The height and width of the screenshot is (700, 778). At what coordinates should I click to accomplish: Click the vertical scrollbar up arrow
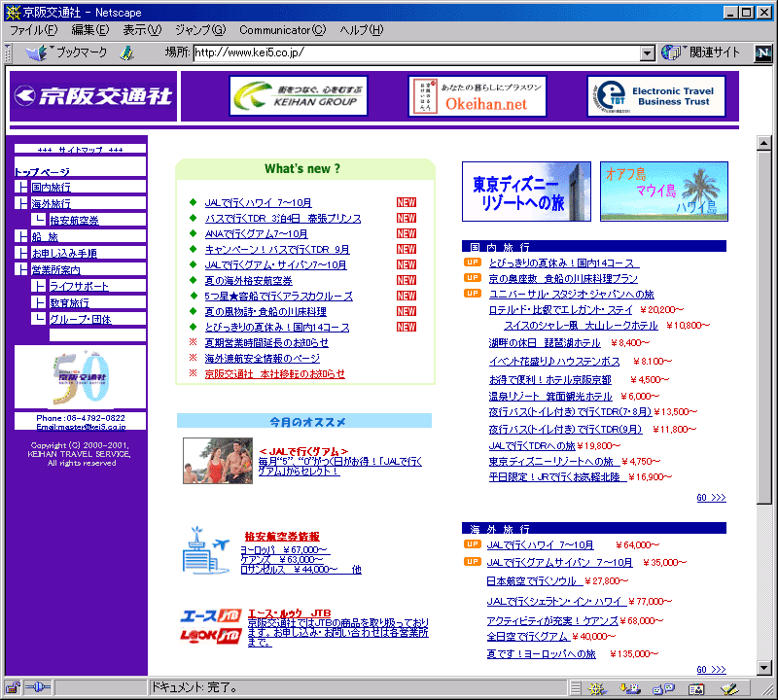pyautogui.click(x=763, y=143)
